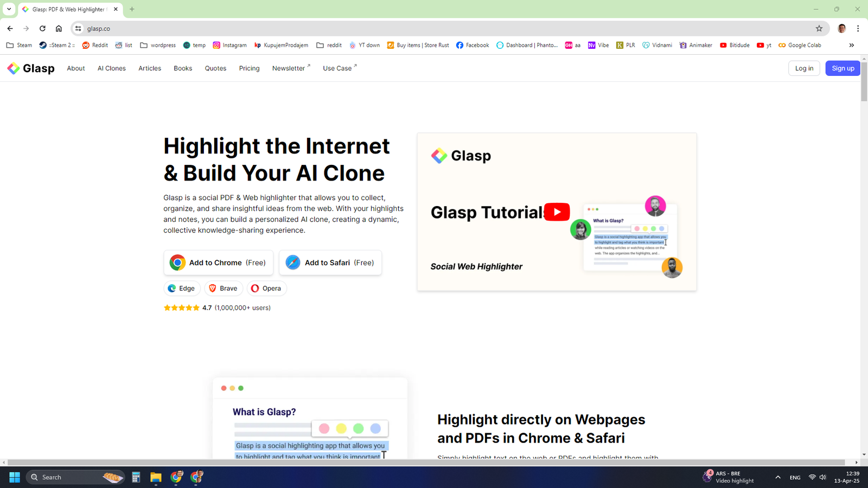This screenshot has width=868, height=488.
Task: Open the Quotes nav item
Action: click(215, 68)
